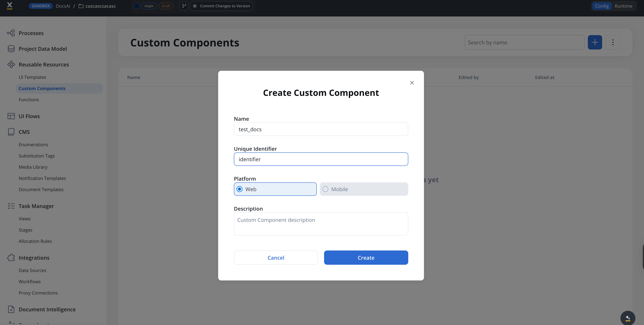Viewport: 644px width, 325px height.
Task: Open the main branch selector
Action: pos(149,6)
